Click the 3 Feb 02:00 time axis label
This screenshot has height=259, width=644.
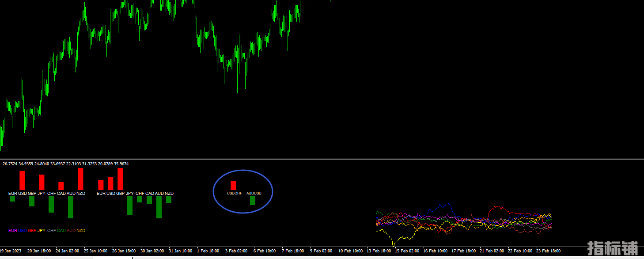click(236, 251)
